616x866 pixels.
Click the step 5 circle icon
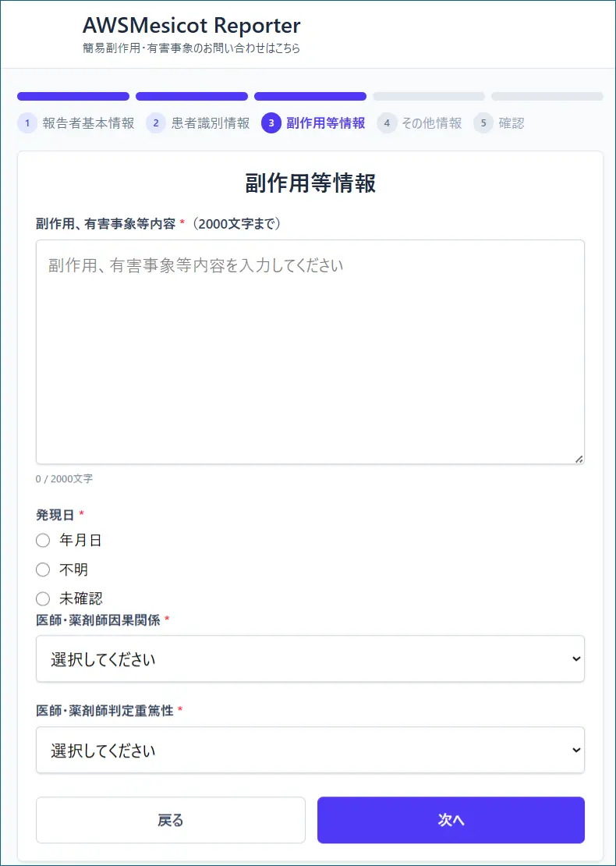tap(483, 123)
